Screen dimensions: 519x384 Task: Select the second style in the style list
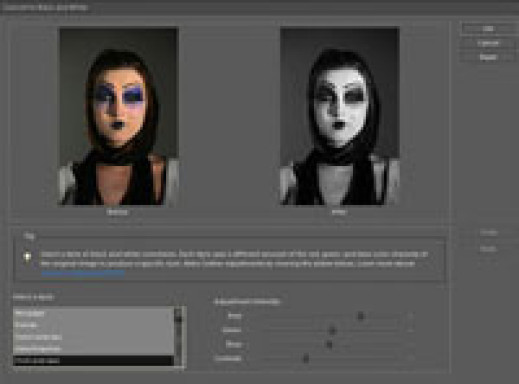[x=93, y=325]
